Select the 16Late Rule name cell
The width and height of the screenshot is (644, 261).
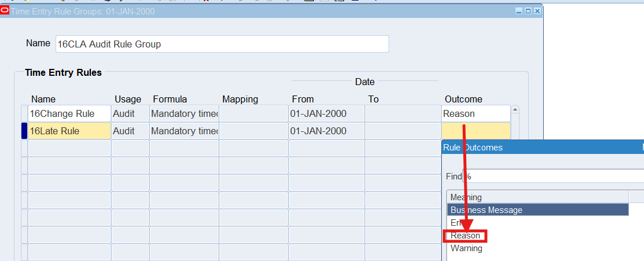pos(69,131)
